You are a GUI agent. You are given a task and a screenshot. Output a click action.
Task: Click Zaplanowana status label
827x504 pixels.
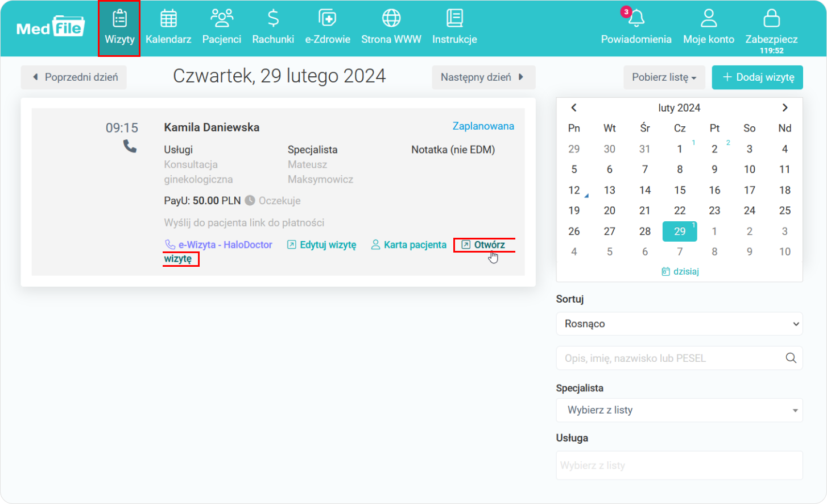pyautogui.click(x=483, y=126)
